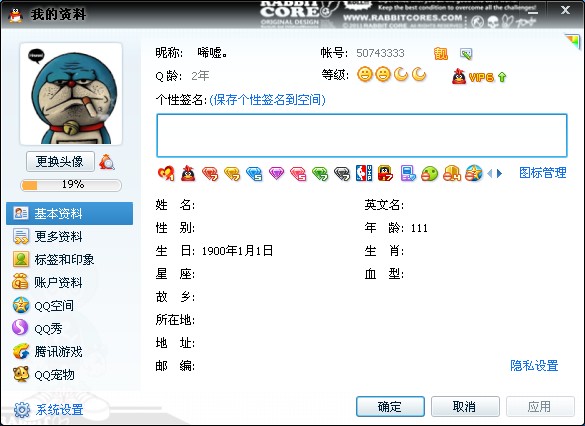Image resolution: width=585 pixels, height=426 pixels.
Task: Click the NBA VIP badge icon
Action: tap(364, 173)
